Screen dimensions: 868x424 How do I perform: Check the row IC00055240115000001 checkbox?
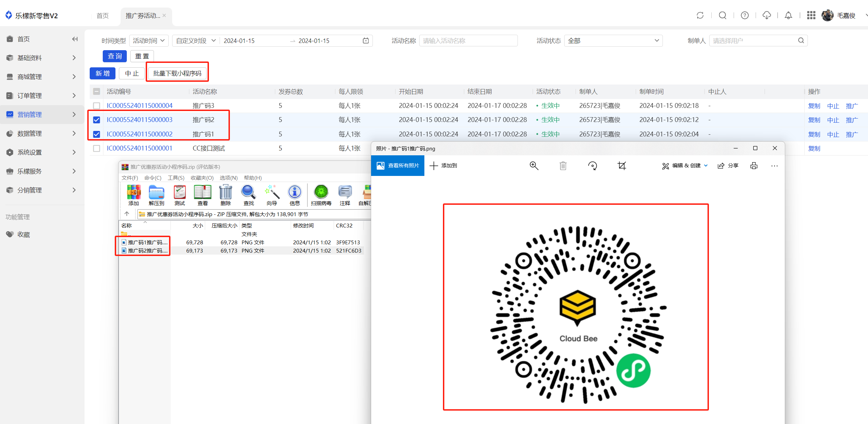click(97, 148)
